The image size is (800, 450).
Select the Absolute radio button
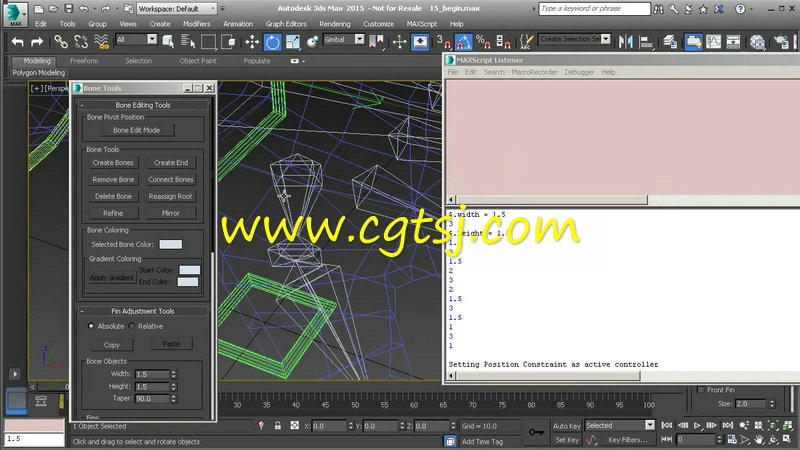tap(91, 326)
